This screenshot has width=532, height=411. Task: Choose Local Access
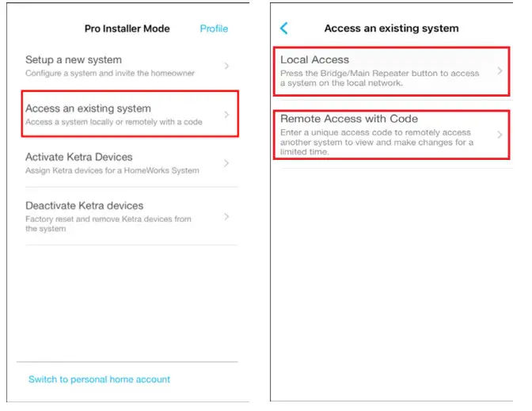click(392, 71)
